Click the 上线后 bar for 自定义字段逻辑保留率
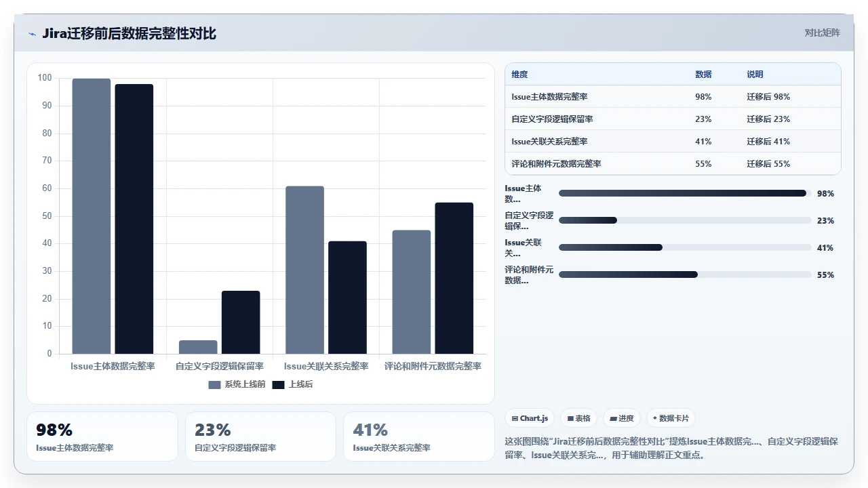The height and width of the screenshot is (488, 868). 241,323
